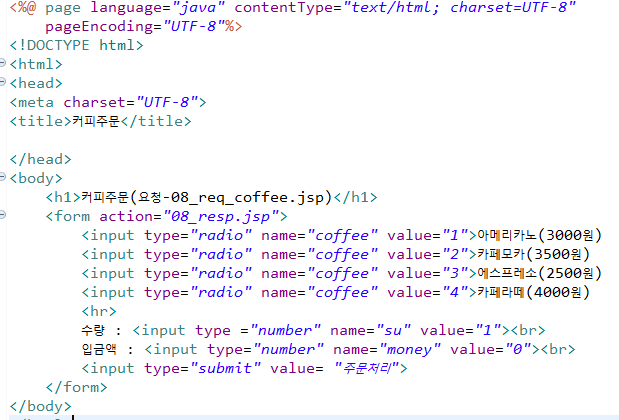Click the text "아메리카노(3000원)"
Image resolution: width=619 pixels, height=420 pixels.
(x=539, y=235)
